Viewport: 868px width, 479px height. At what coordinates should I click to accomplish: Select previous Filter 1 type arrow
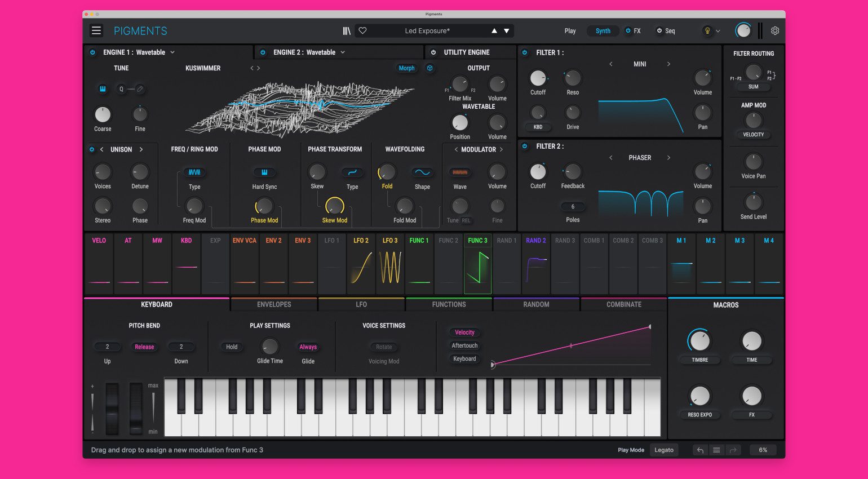click(x=610, y=64)
